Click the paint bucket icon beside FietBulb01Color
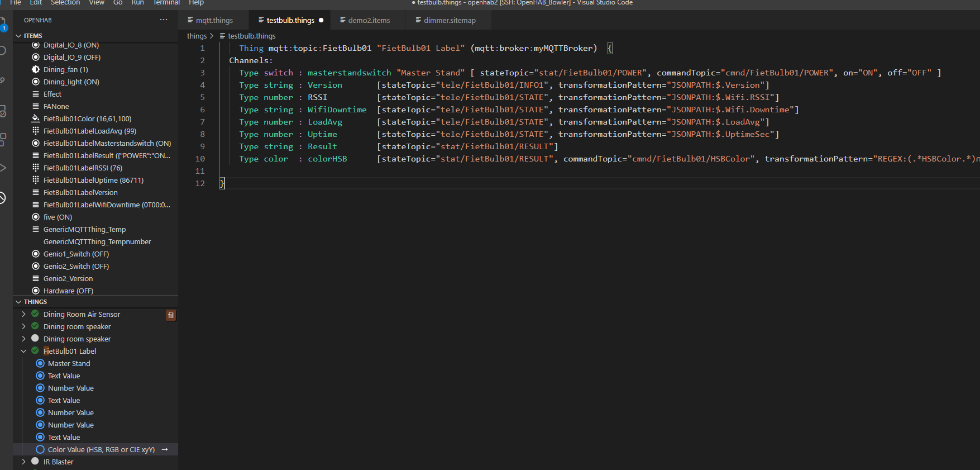Screen dimensions: 980x470 (x=36, y=118)
